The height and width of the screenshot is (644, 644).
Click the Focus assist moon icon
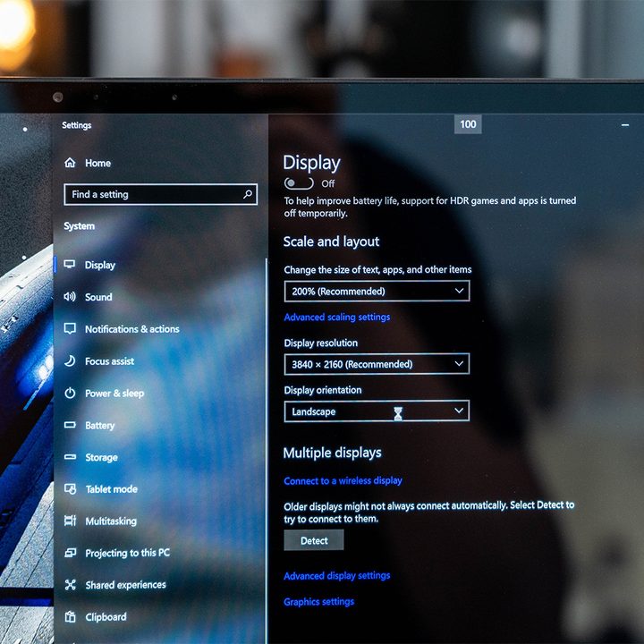(70, 360)
